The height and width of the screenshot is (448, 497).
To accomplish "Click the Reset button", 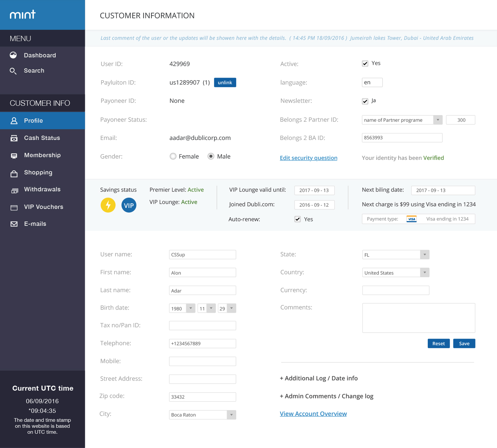I will coord(439,344).
